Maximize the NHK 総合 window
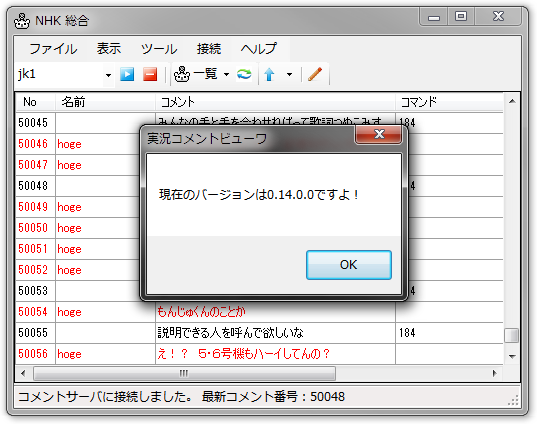This screenshot has width=537, height=424. (461, 16)
